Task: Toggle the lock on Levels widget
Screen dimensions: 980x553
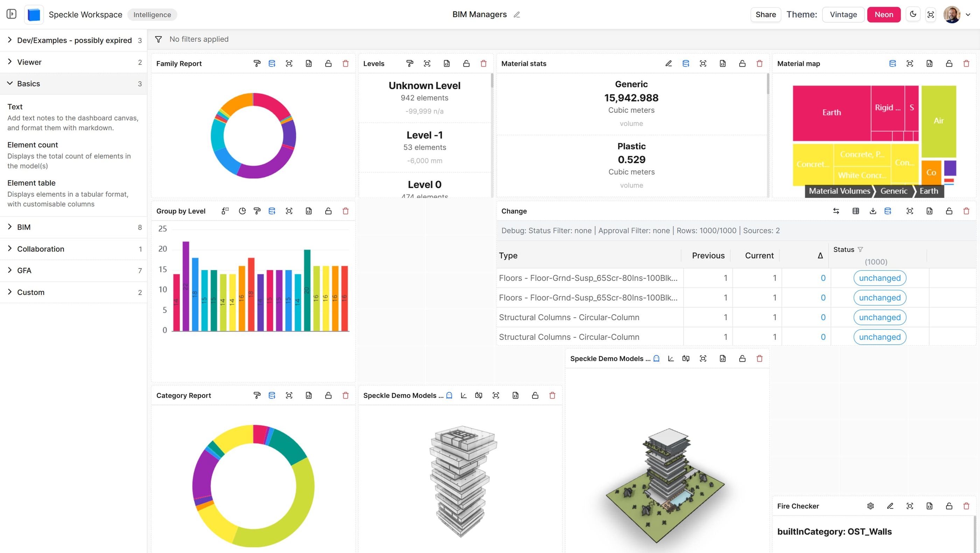Action: tap(466, 63)
